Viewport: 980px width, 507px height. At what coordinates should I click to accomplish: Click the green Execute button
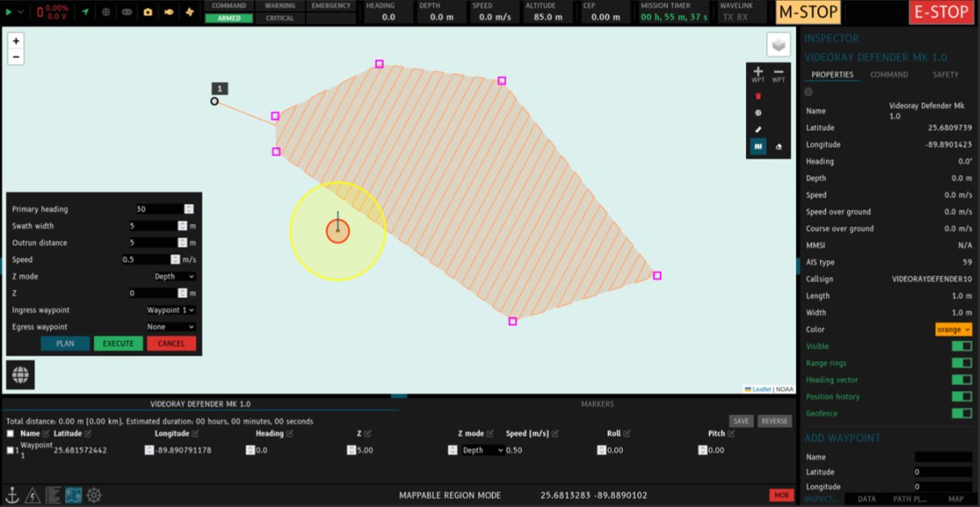pos(118,343)
